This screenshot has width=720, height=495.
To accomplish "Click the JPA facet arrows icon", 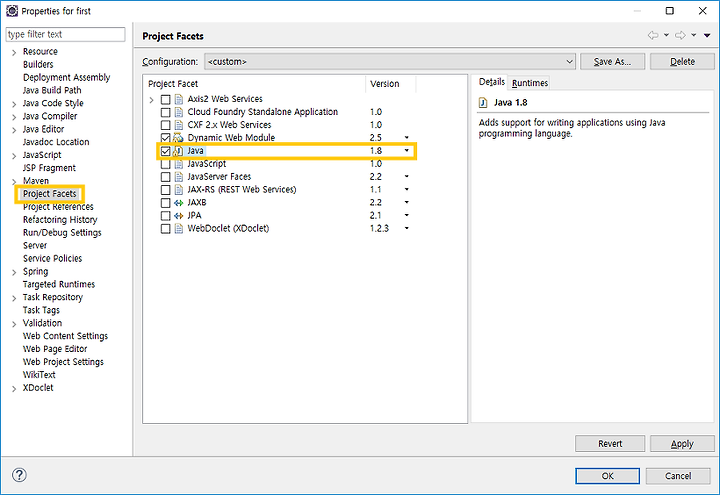I will click(x=179, y=215).
